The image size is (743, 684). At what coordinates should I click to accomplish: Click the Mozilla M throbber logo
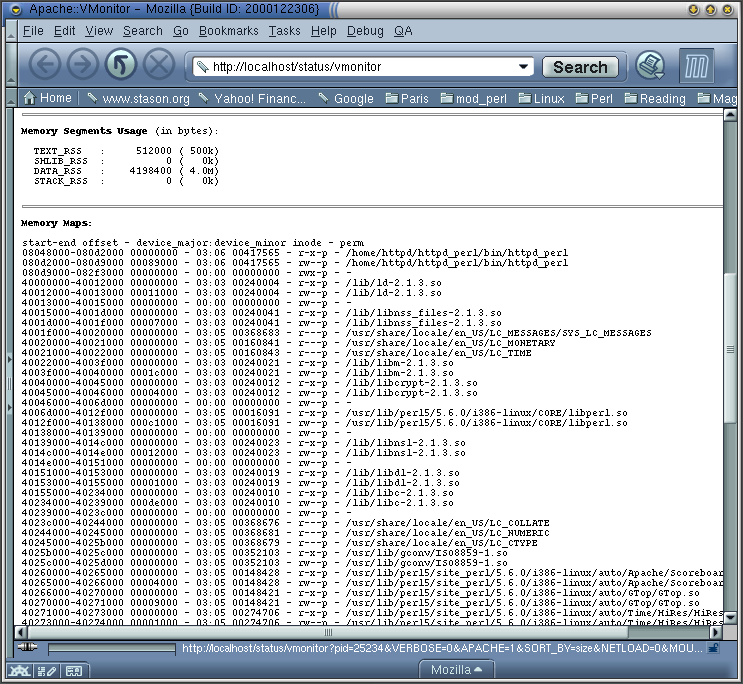[x=696, y=67]
